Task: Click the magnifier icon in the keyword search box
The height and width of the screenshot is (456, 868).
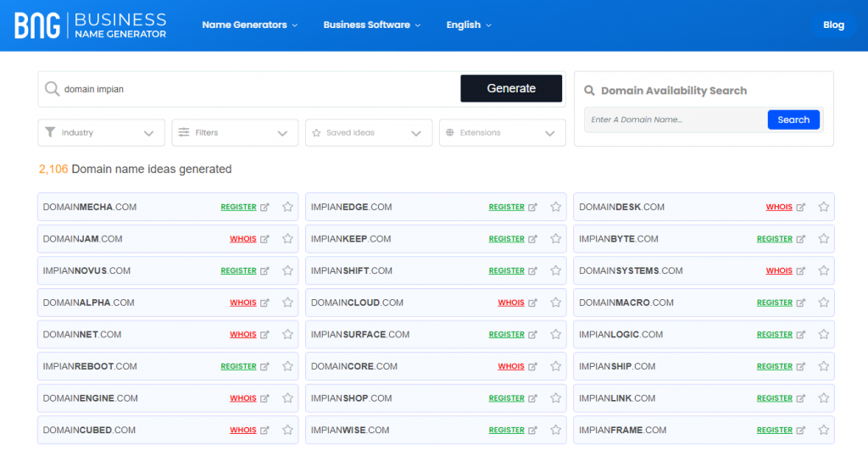Action: click(x=52, y=89)
